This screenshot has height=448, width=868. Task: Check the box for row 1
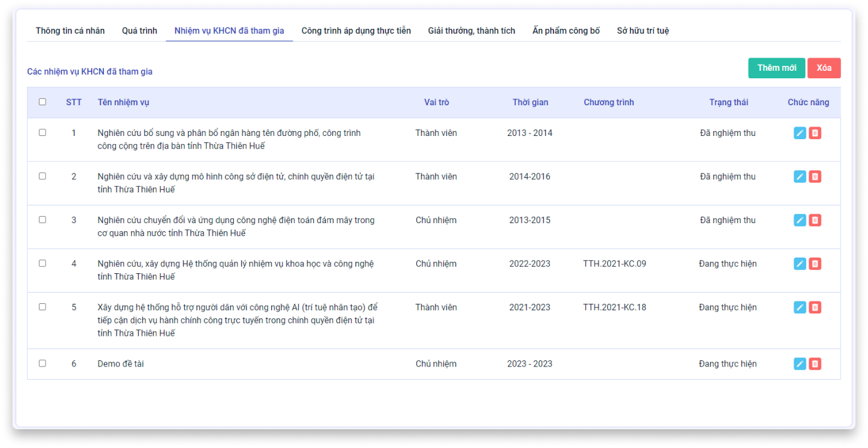(43, 133)
